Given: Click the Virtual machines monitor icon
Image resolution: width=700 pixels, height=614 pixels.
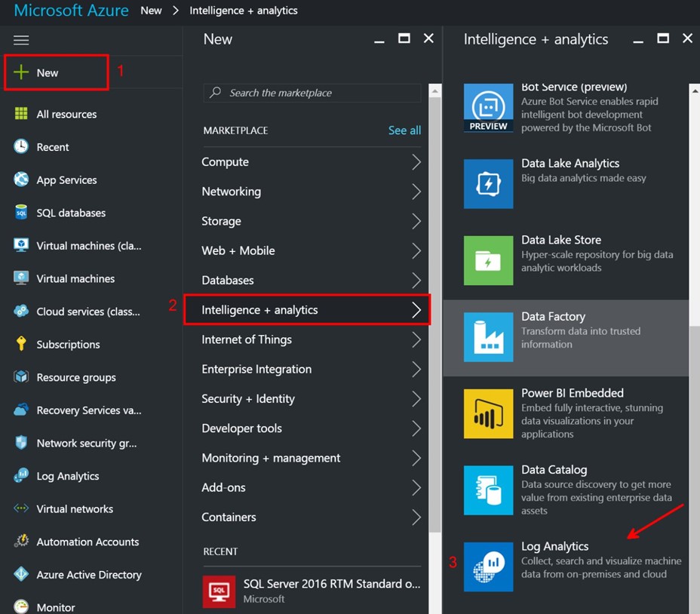Looking at the screenshot, I should tap(21, 278).
